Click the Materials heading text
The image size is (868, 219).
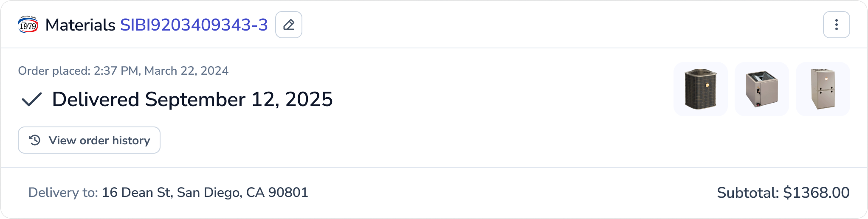(x=80, y=25)
